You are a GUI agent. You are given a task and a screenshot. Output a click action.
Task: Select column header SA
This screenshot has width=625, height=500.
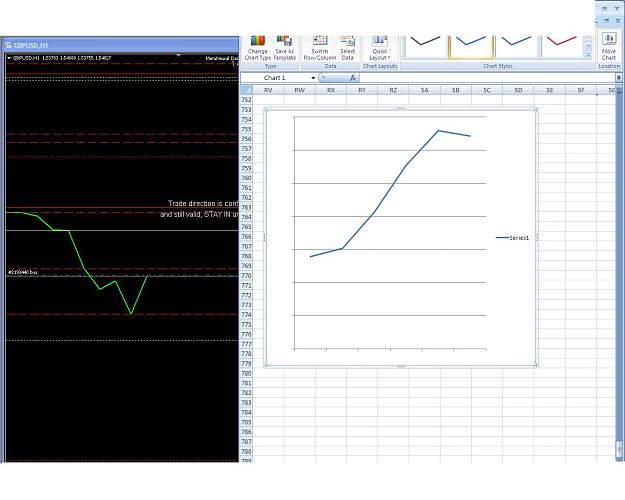425,91
